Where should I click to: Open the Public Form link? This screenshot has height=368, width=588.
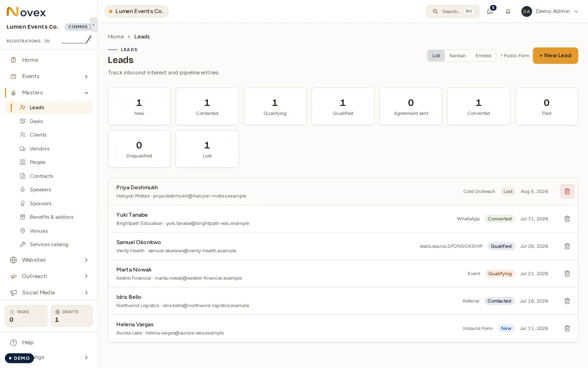pos(514,56)
